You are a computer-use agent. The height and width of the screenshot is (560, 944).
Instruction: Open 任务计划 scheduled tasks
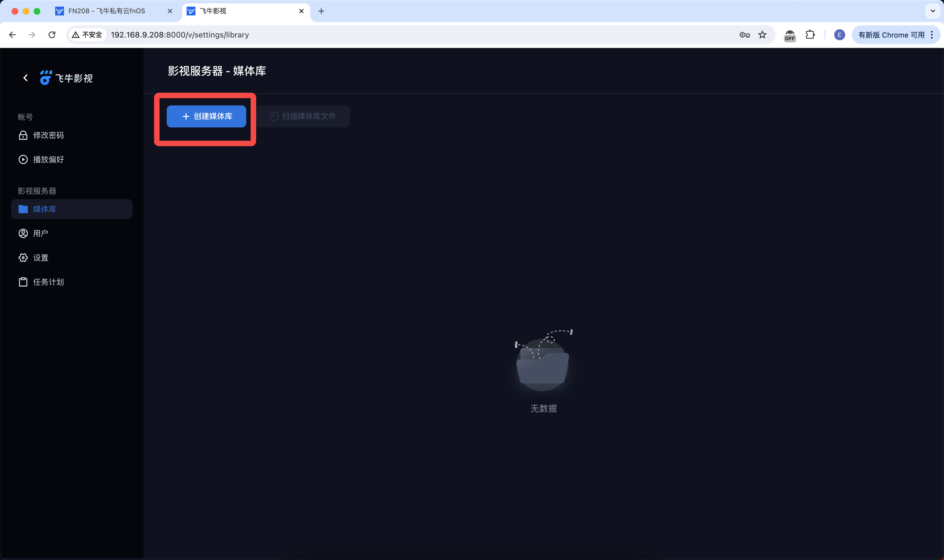[x=48, y=282]
